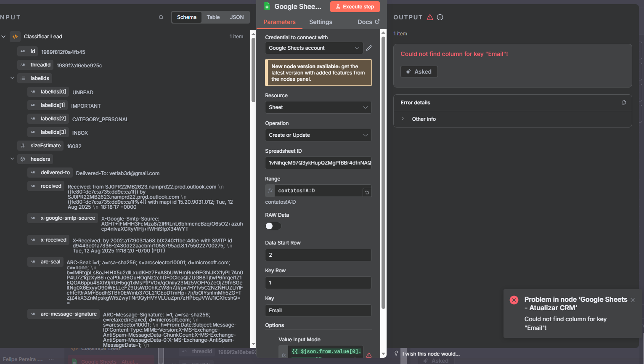Click the array list icon beside labelIds
The height and width of the screenshot is (364, 644).
[x=23, y=78]
